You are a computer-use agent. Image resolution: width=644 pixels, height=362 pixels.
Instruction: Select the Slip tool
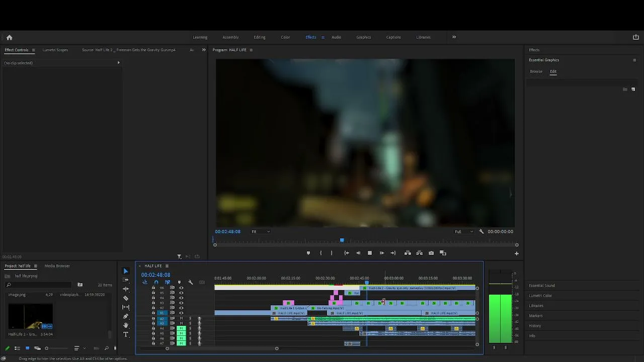pos(126,307)
